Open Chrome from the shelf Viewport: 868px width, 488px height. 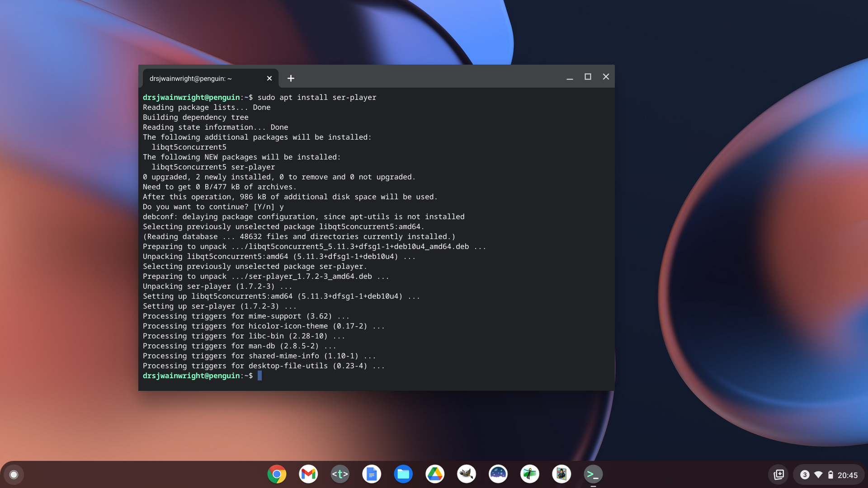[x=276, y=474]
